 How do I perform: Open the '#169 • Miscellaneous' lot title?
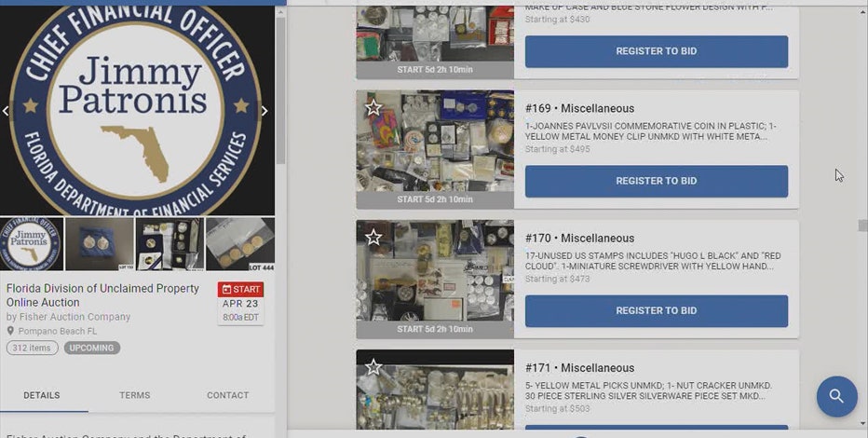click(579, 108)
